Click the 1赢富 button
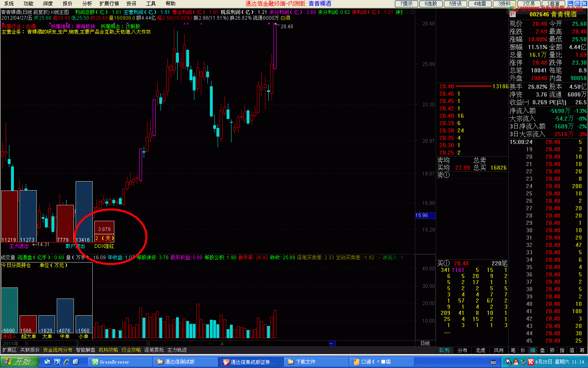Viewport: 588px width, 368px height. [553, 3]
